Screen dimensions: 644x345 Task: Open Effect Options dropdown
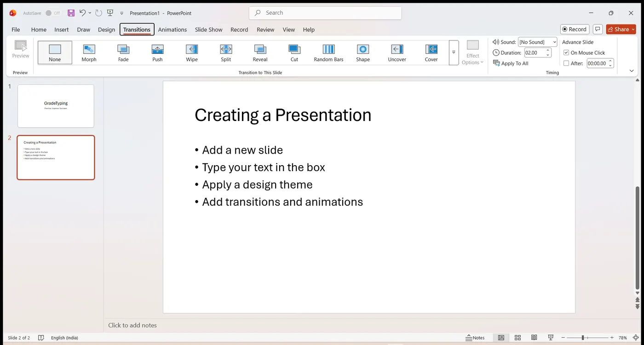coord(473,52)
